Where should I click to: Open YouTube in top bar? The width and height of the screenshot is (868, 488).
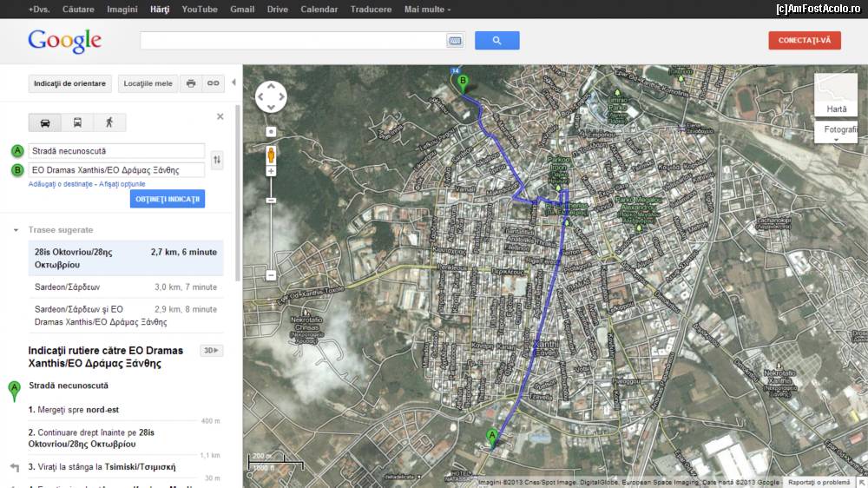tap(200, 10)
